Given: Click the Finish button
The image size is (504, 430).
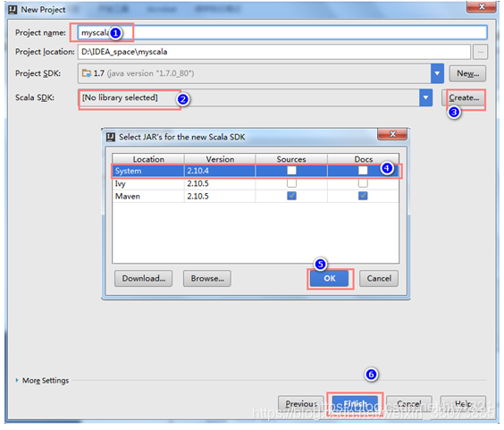Looking at the screenshot, I should coord(355,403).
